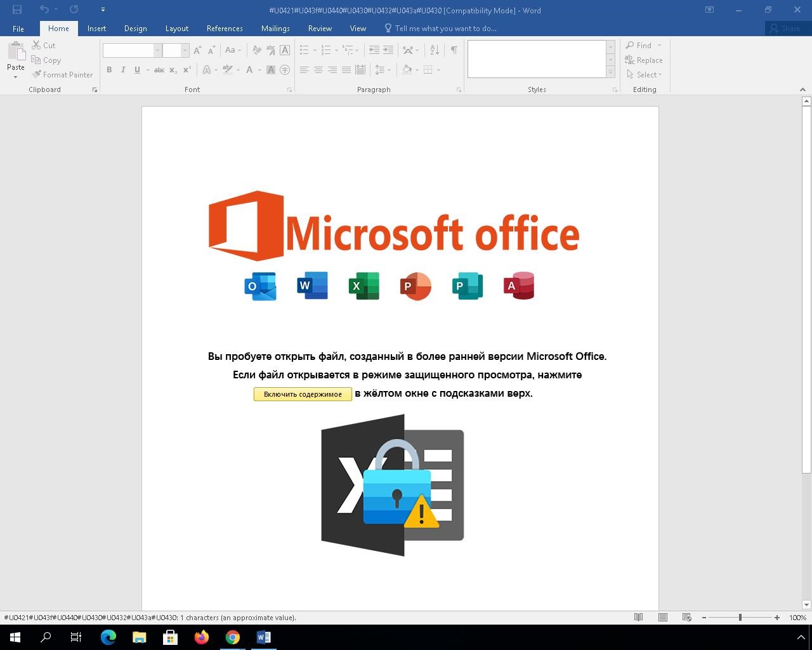Open the Find dropdown arrow

[659, 46]
